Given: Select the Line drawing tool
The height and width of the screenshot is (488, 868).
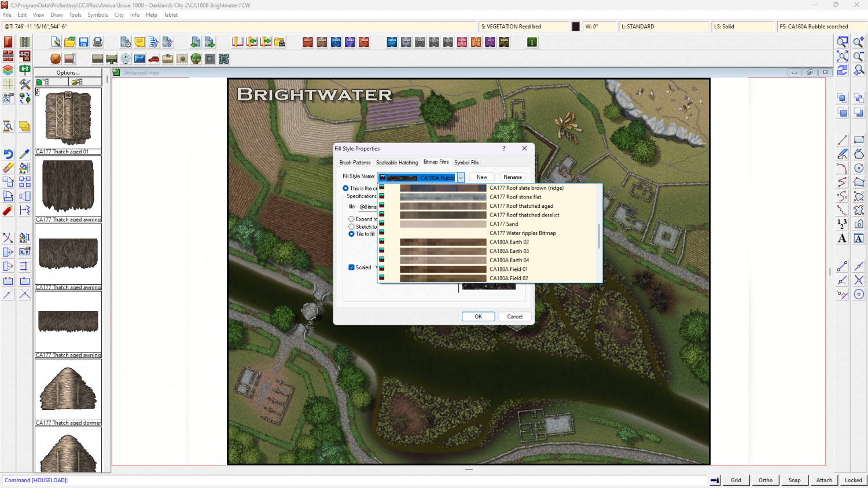Looking at the screenshot, I should pos(843,140).
